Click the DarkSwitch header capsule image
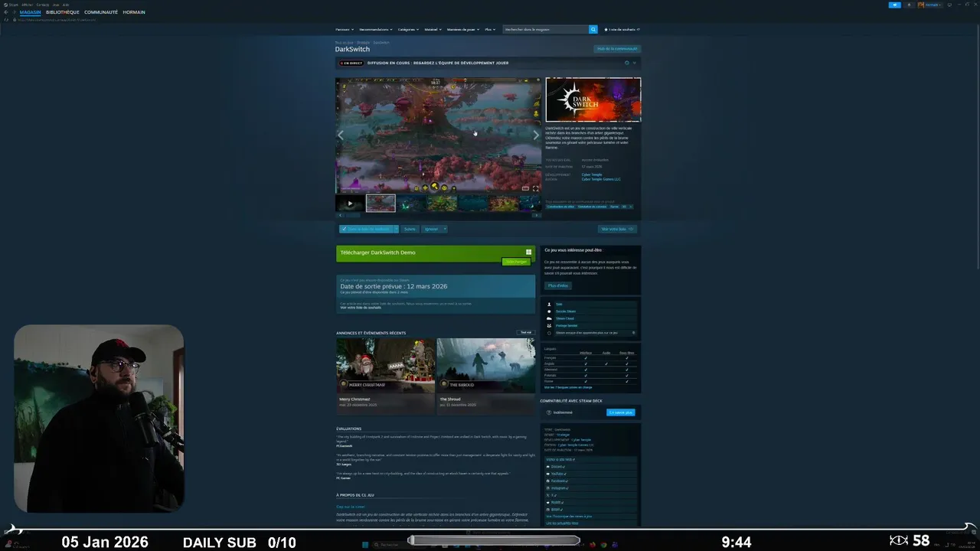This screenshot has width=980, height=551. [x=593, y=99]
